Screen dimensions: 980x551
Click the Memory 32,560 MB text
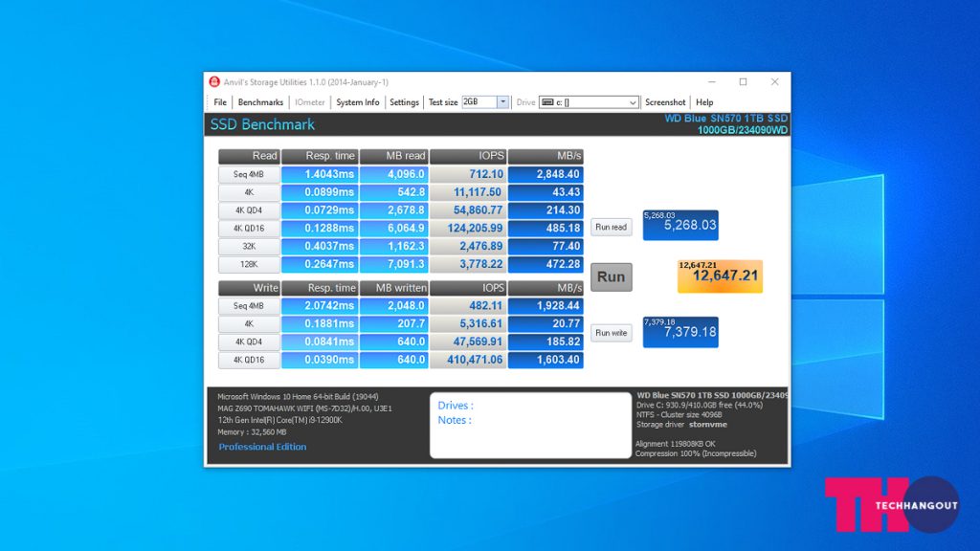coord(252,432)
